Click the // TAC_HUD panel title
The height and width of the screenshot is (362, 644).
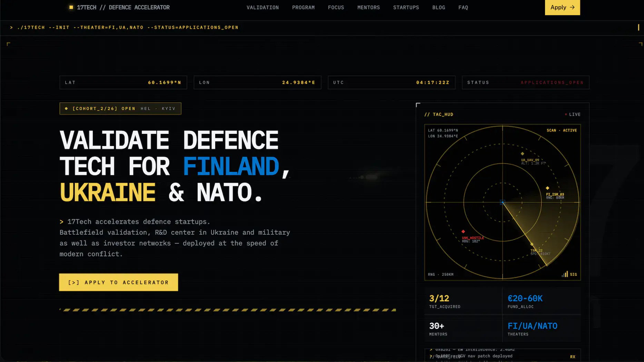pyautogui.click(x=439, y=114)
